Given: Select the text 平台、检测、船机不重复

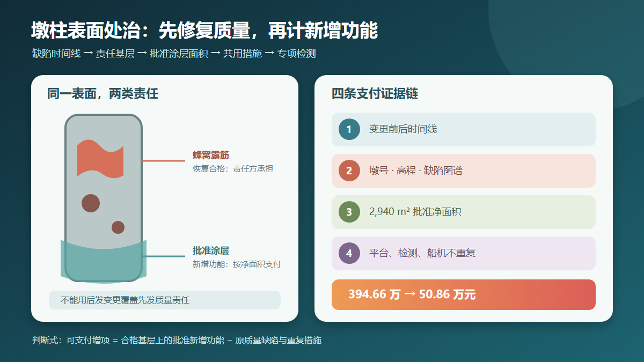Looking at the screenshot, I should click(x=422, y=253).
